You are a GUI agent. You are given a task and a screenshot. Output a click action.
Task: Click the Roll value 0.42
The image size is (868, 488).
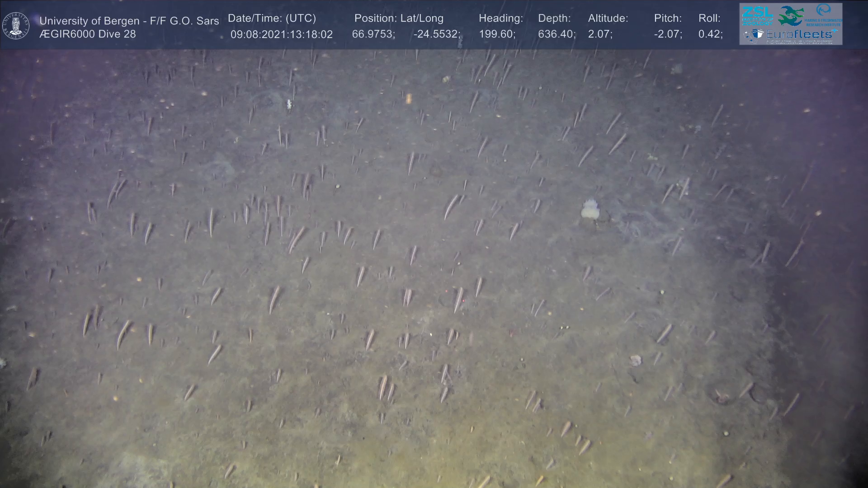click(710, 34)
